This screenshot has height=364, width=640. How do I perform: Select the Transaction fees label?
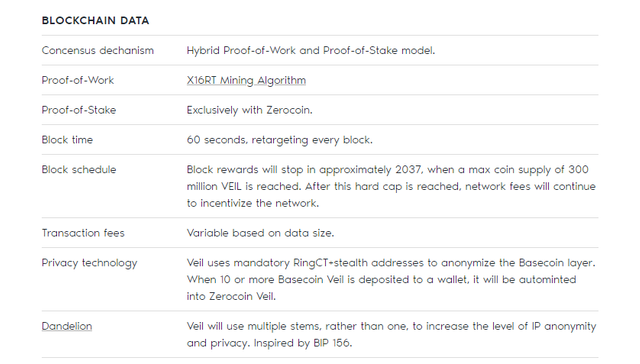coord(83,233)
